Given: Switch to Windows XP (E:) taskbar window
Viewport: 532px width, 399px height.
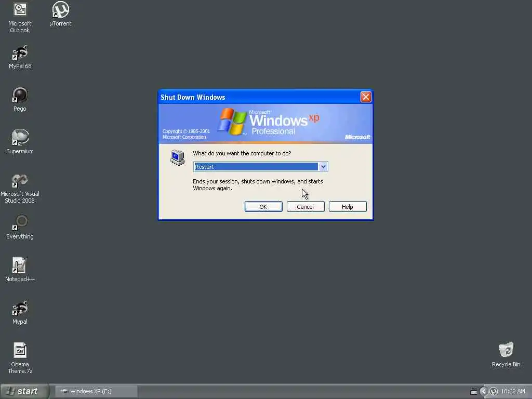Looking at the screenshot, I should [96, 392].
